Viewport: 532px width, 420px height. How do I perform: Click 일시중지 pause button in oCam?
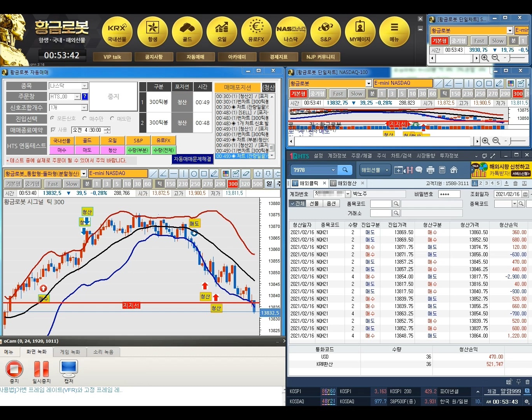(x=41, y=372)
